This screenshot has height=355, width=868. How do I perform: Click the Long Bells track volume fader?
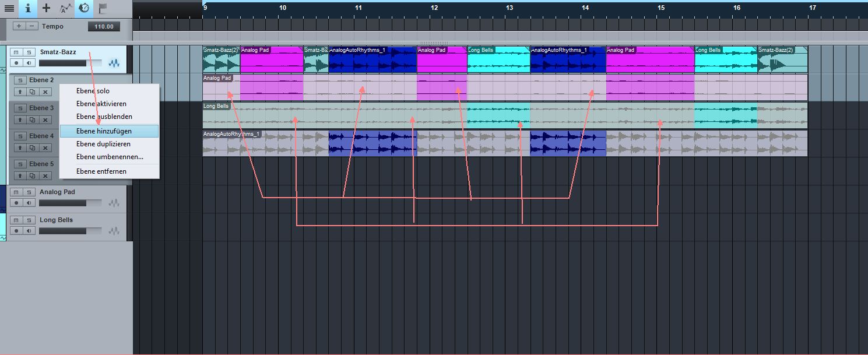(71, 231)
